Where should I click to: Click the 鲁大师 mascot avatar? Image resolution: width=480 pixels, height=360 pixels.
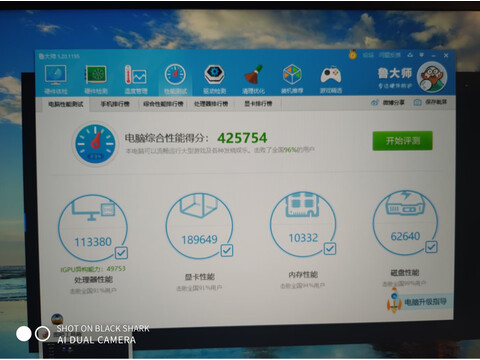pos(432,77)
